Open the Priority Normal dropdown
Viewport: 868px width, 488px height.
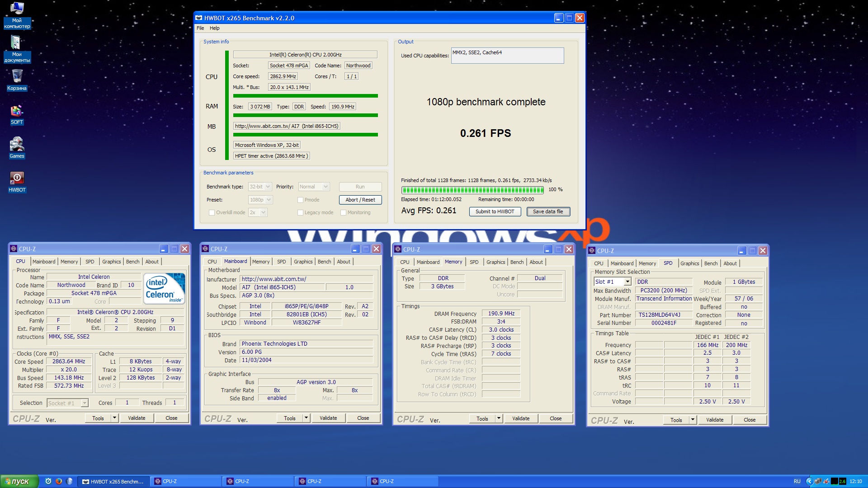pyautogui.click(x=314, y=187)
